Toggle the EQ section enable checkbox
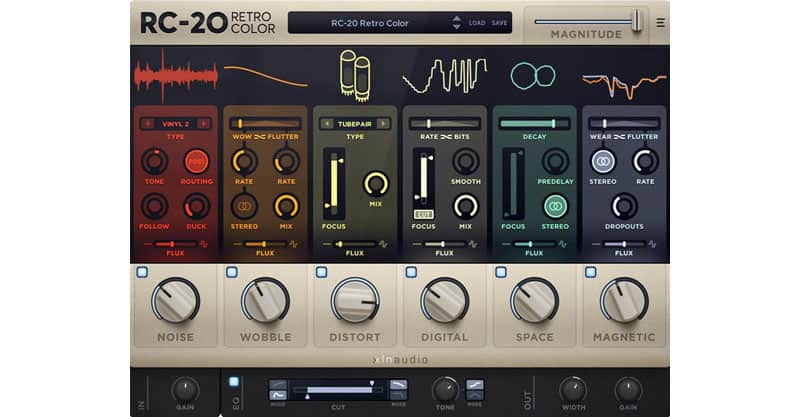This screenshot has width=800, height=417. (234, 381)
